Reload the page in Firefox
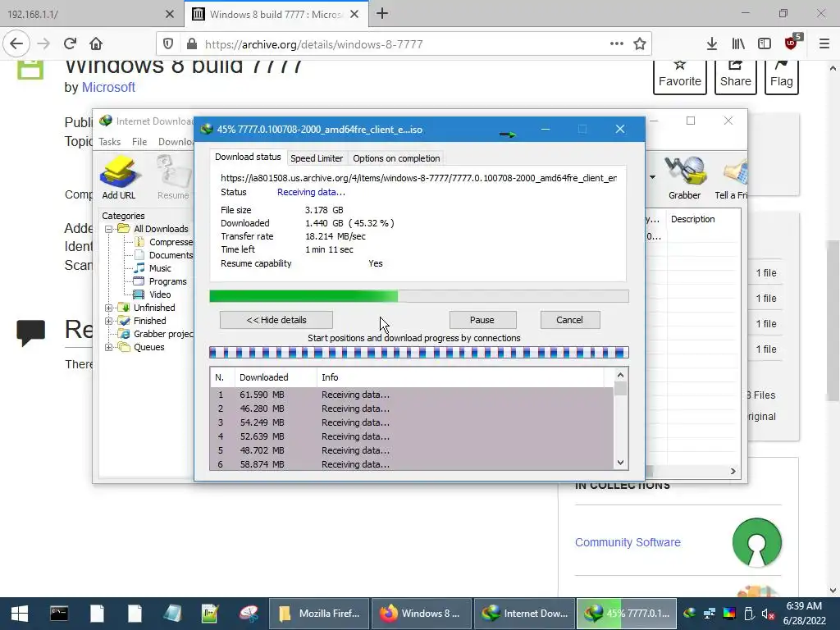Screen dimensions: 840x630 pos(70,43)
